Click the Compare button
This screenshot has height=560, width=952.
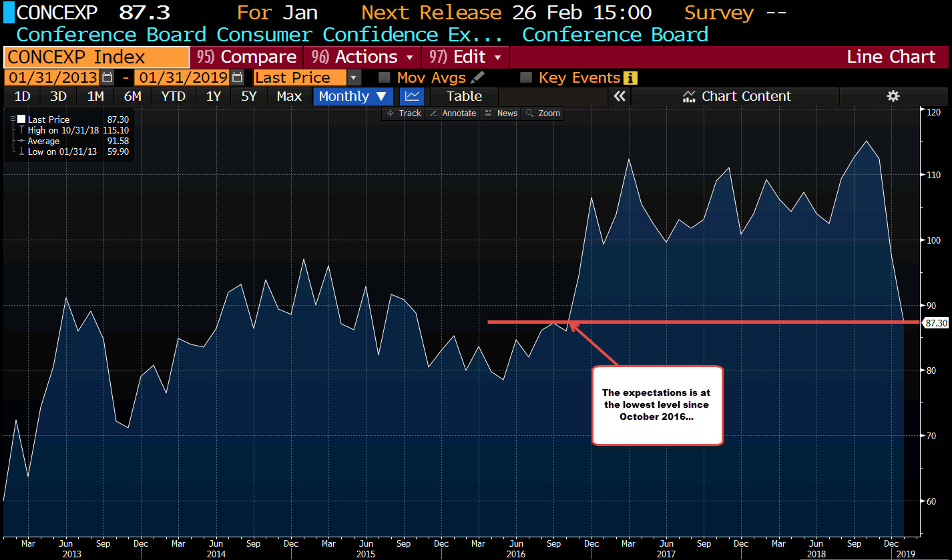pos(246,57)
